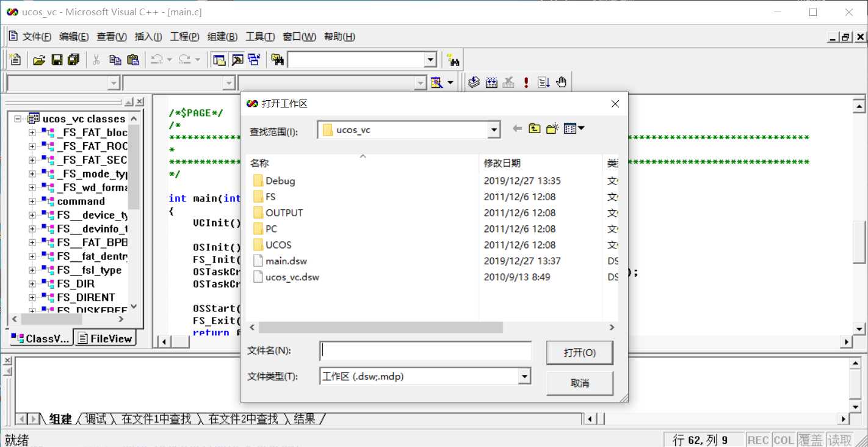The image size is (868, 447).
Task: Sort files by the 修改日期 column header
Action: [x=541, y=163]
